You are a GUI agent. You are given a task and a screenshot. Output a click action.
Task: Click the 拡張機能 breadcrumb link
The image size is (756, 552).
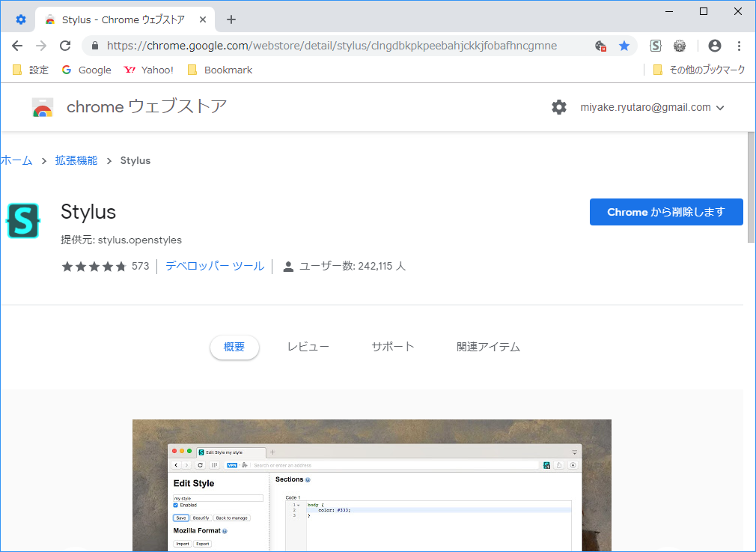tap(76, 160)
